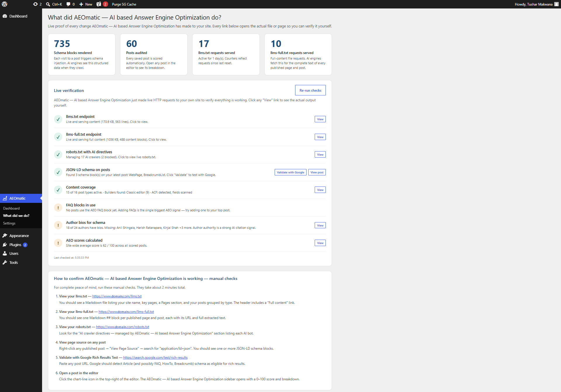Click the 60 Posts audited card

tap(154, 54)
